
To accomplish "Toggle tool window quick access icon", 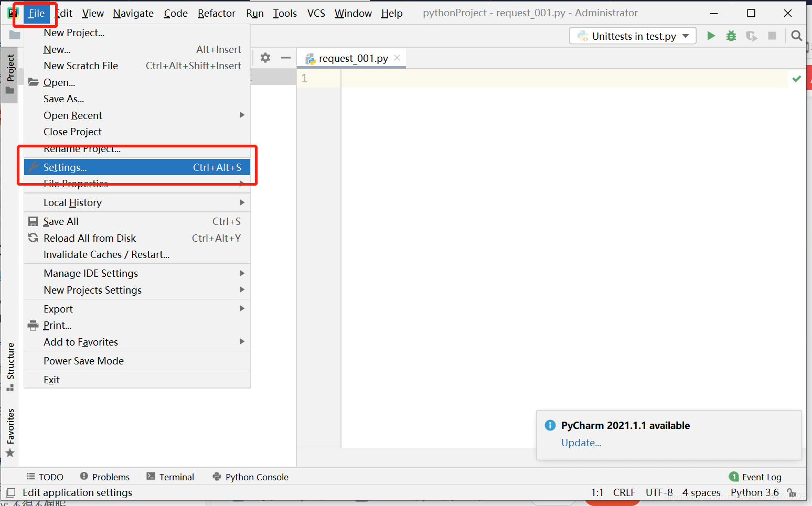I will pyautogui.click(x=10, y=493).
